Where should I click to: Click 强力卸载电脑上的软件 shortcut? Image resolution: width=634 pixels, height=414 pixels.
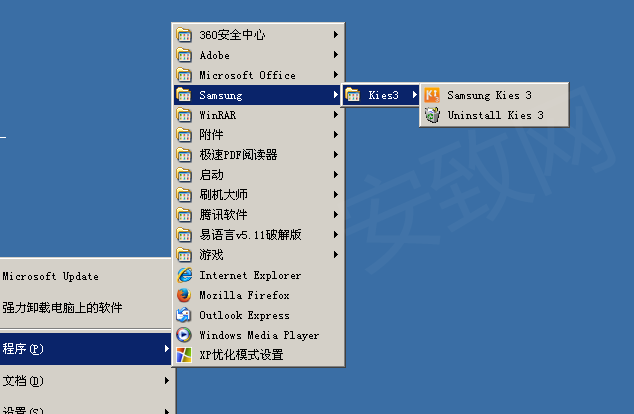[x=62, y=308]
